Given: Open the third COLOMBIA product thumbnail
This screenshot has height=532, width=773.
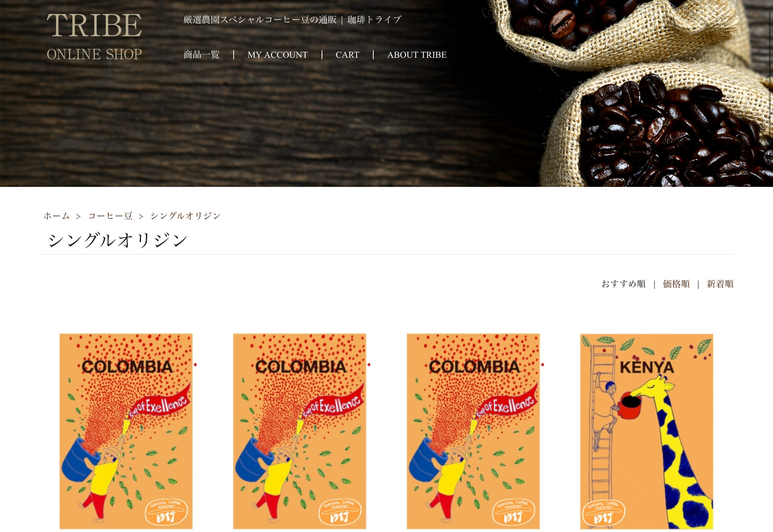Looking at the screenshot, I should [x=473, y=431].
